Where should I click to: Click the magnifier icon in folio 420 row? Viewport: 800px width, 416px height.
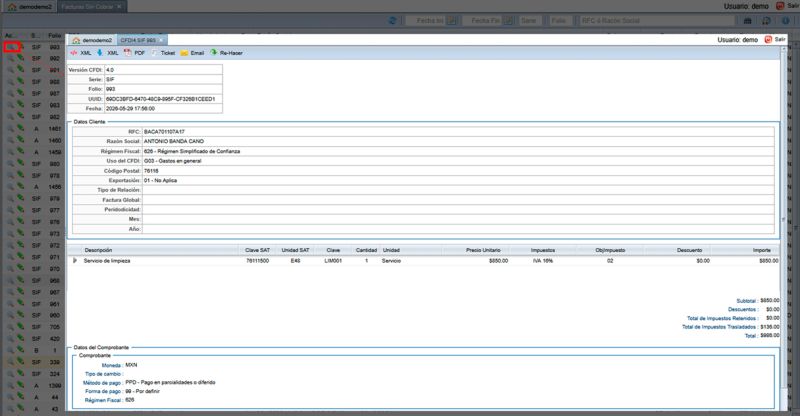(x=10, y=338)
